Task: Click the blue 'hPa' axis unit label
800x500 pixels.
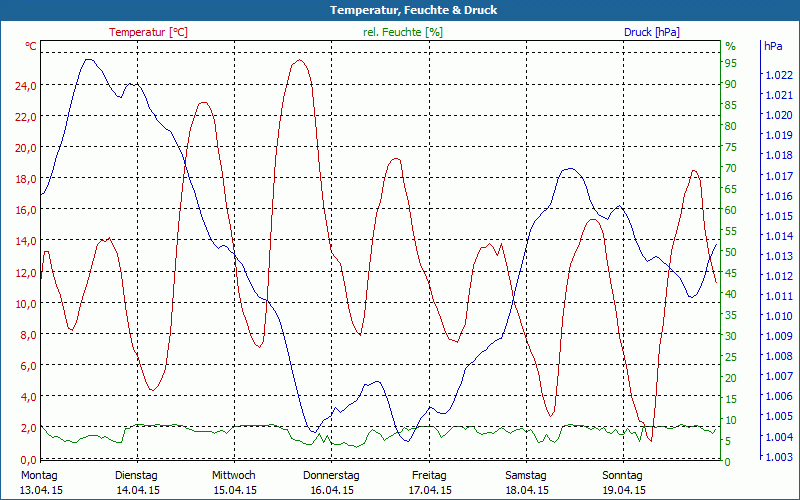Action: click(773, 46)
